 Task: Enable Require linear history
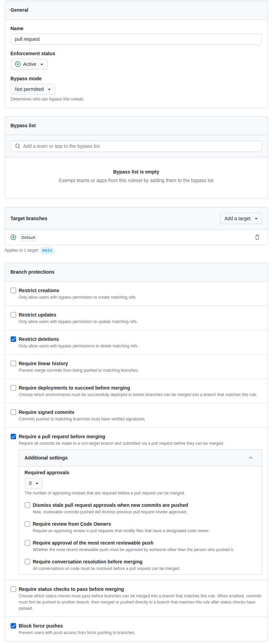click(x=13, y=363)
